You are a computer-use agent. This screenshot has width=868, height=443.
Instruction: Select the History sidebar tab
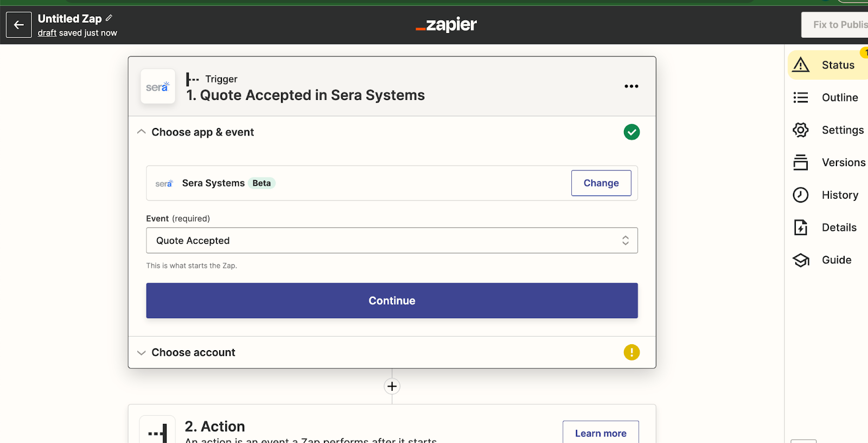828,195
